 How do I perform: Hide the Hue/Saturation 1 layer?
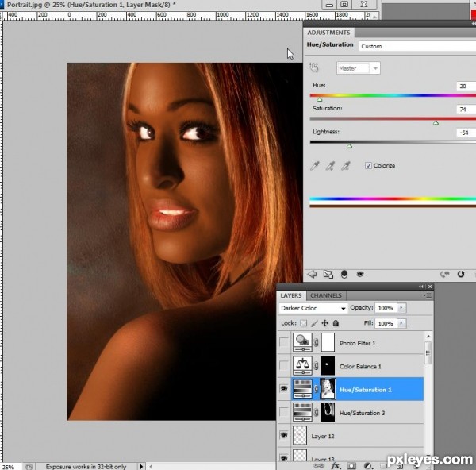pos(284,388)
